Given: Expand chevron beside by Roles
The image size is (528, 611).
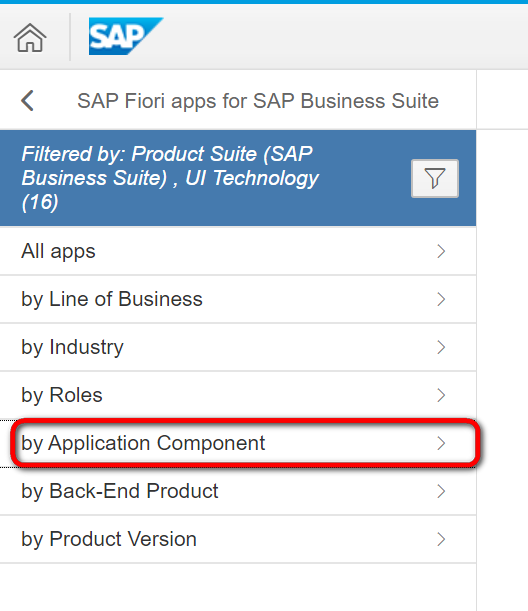Looking at the screenshot, I should coord(441,395).
